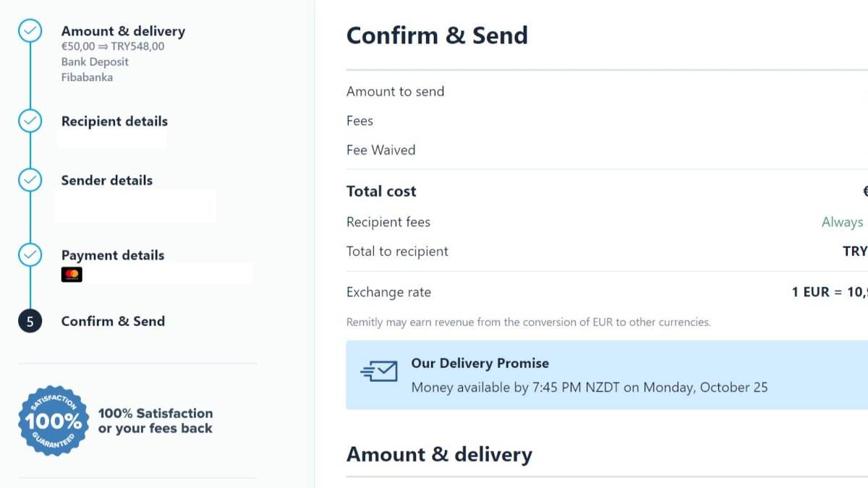Click the Mastercard card icon
This screenshot has width=868, height=488.
click(x=72, y=275)
